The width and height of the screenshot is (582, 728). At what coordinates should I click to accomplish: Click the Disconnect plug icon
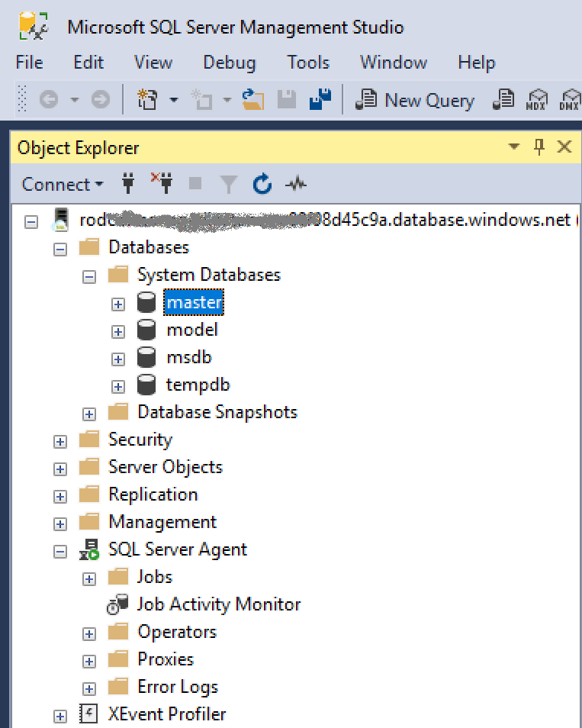coord(161,184)
